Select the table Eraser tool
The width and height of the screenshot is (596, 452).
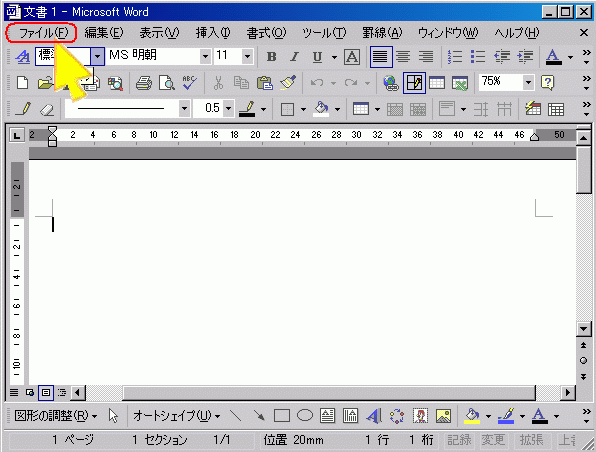click(x=47, y=109)
